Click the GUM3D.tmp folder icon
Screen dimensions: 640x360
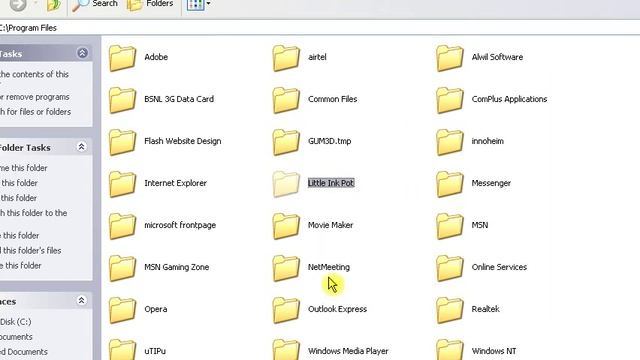286,142
